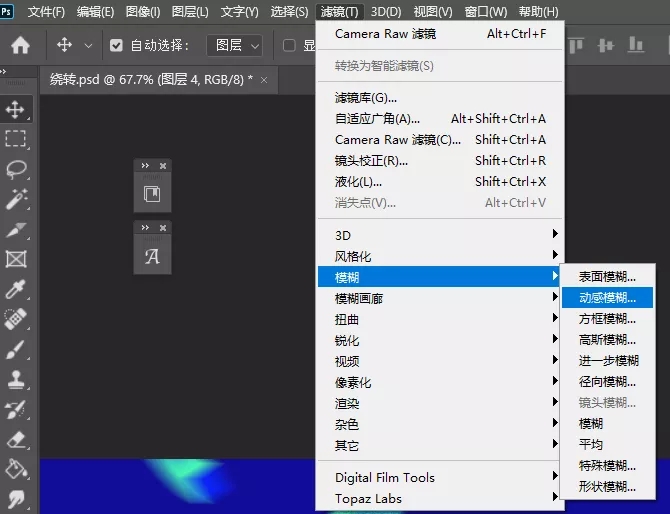
Task: Open the tool preset picker arrow
Action: (88, 45)
